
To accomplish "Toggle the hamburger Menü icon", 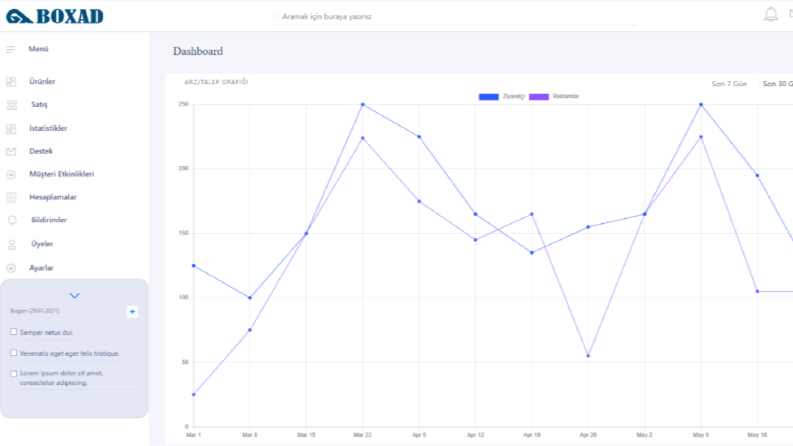I will click(x=11, y=49).
